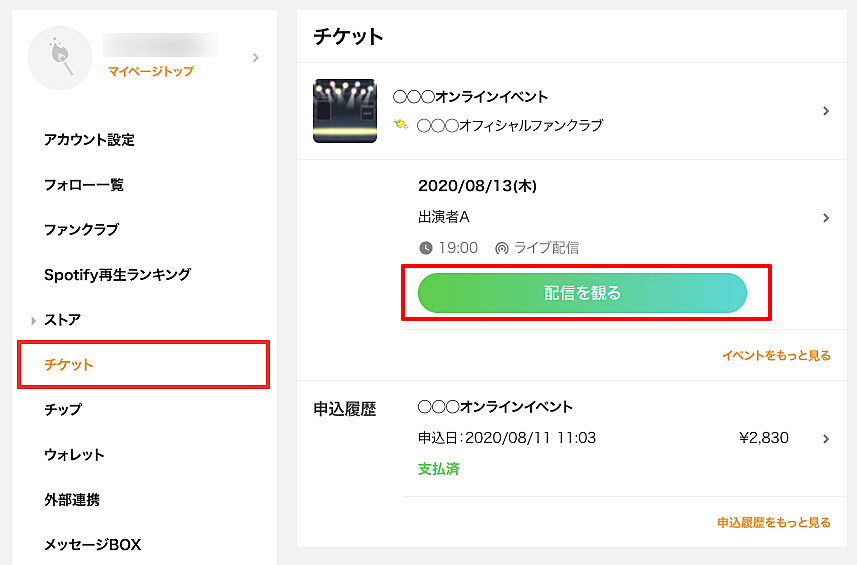
Task: Click the イベントをもっと見る link
Action: coord(776,356)
